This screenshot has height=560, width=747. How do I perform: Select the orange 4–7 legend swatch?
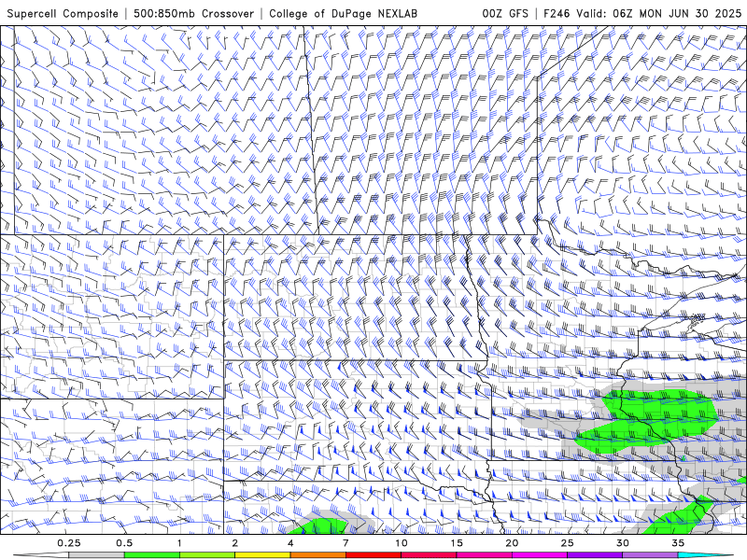pos(317,555)
